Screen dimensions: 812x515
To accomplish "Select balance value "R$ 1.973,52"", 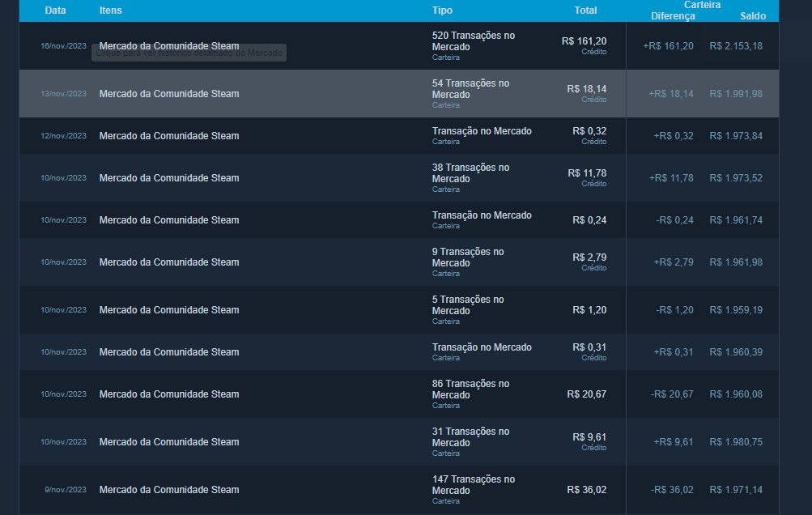I will [x=736, y=177].
